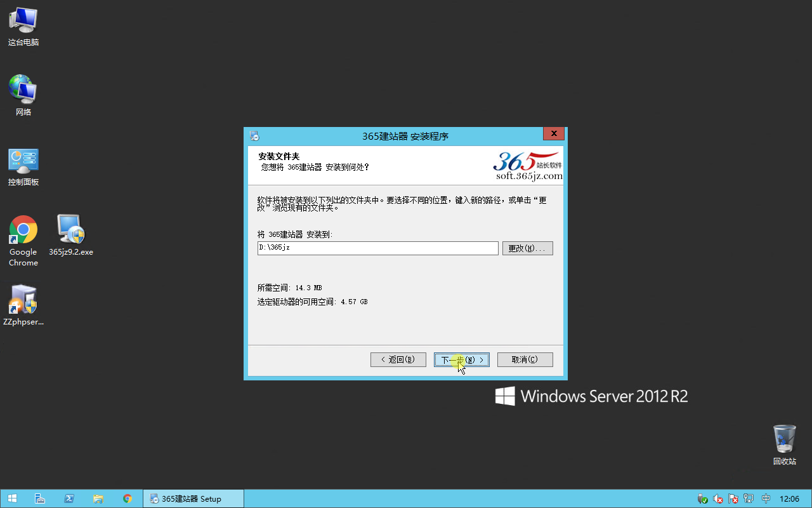Select the 控制面板 desktop icon

coord(23,166)
